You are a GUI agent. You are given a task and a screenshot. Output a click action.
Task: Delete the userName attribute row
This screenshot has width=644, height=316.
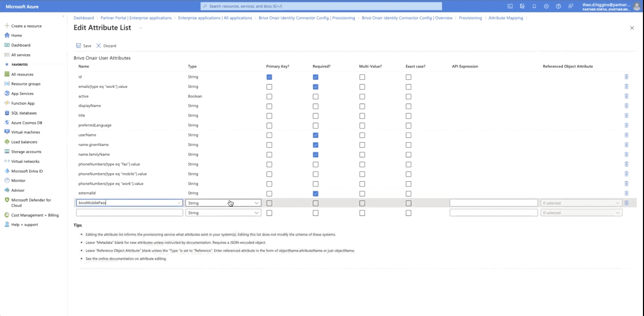point(626,135)
